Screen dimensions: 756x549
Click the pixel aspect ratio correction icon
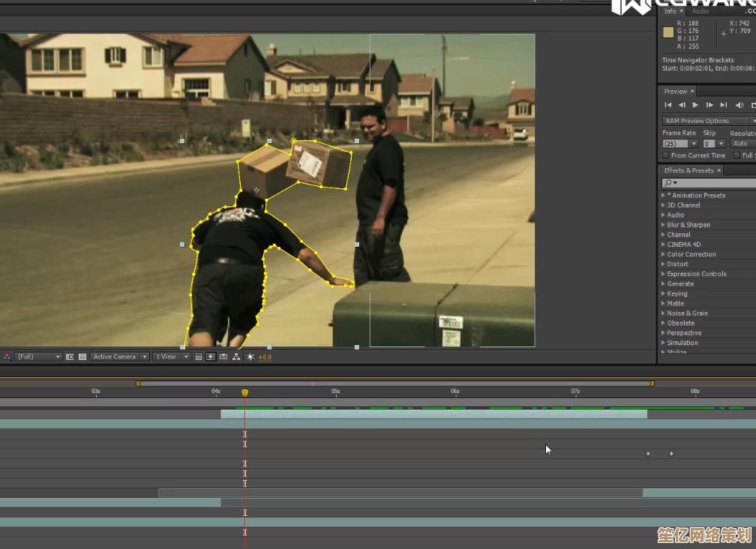pyautogui.click(x=198, y=357)
